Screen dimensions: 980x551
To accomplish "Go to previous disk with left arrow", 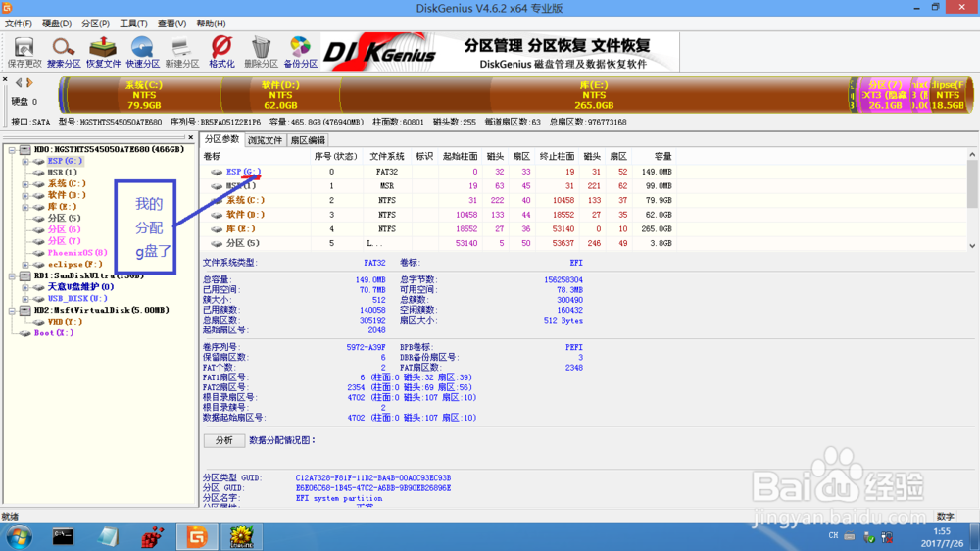I will tap(19, 82).
